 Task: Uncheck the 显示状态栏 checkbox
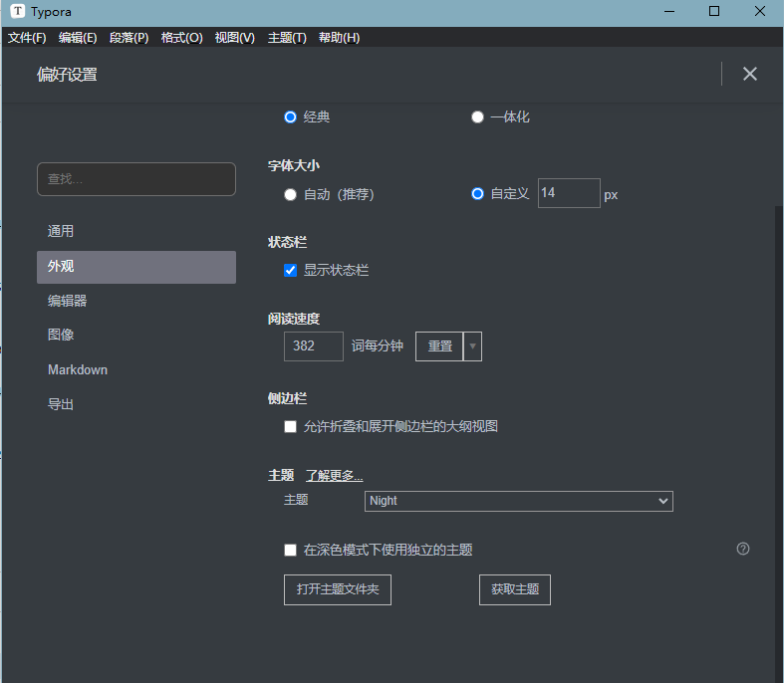coord(290,270)
